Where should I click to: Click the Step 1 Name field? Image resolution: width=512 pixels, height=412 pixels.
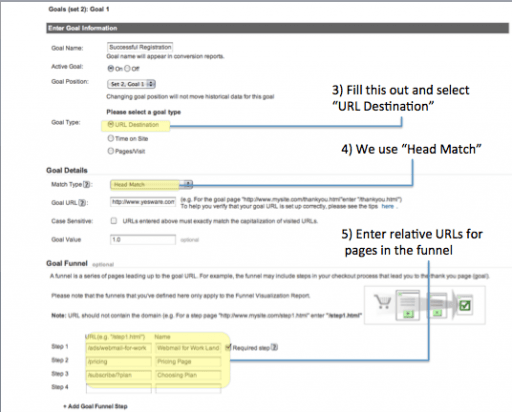tap(188, 348)
